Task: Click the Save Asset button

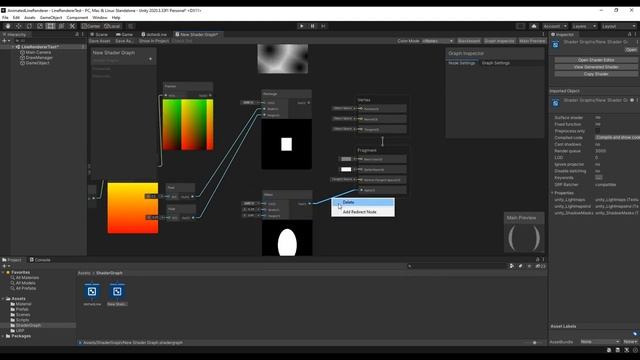Action: coord(99,41)
